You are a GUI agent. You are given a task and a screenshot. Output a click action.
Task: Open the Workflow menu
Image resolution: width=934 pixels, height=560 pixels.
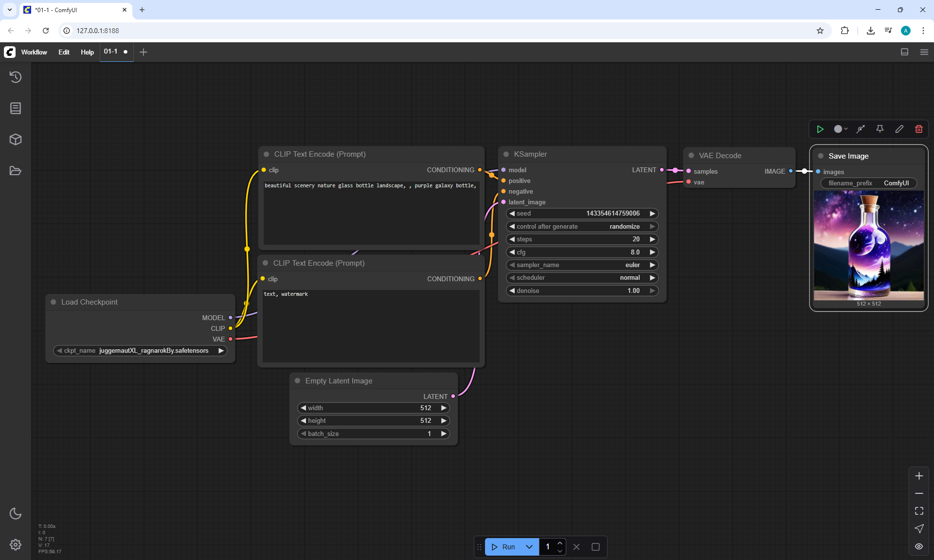point(34,52)
